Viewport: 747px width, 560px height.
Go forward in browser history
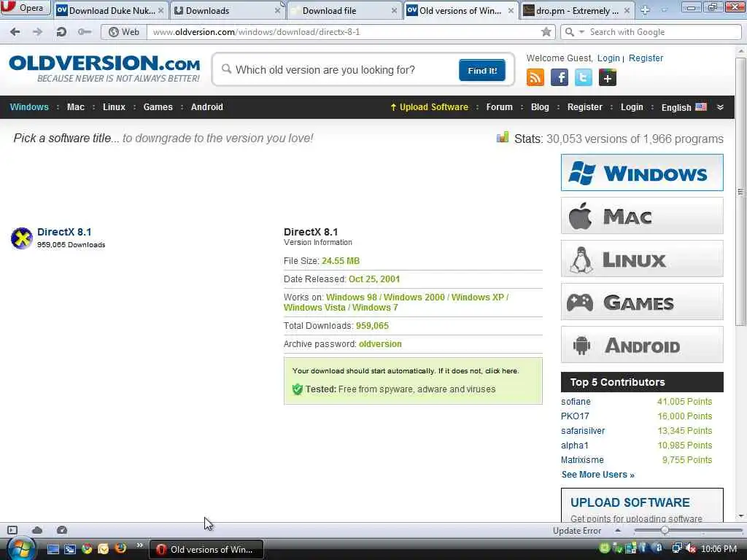click(38, 32)
